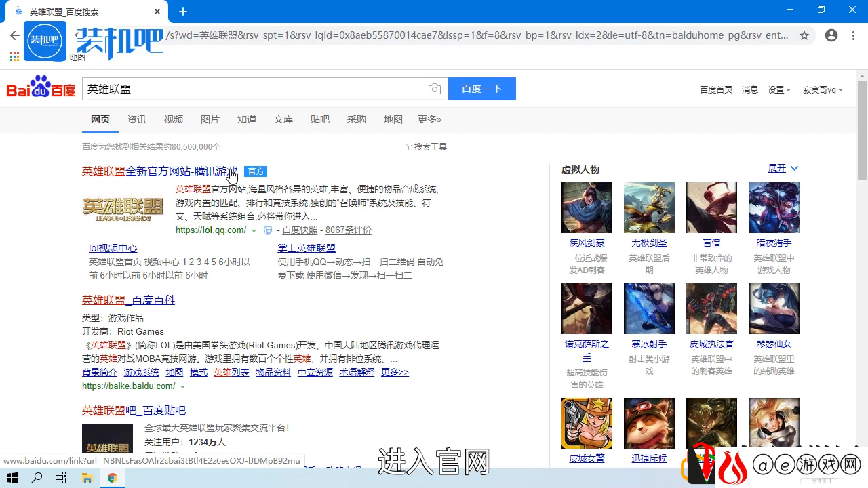Open File Explorer from the taskbar
This screenshot has height=488, width=868.
pyautogui.click(x=87, y=478)
